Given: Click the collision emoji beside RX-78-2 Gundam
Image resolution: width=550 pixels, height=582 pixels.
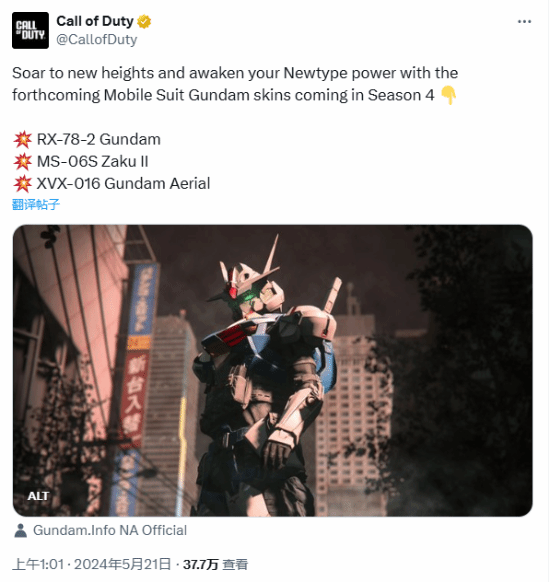Looking at the screenshot, I should pyautogui.click(x=23, y=140).
